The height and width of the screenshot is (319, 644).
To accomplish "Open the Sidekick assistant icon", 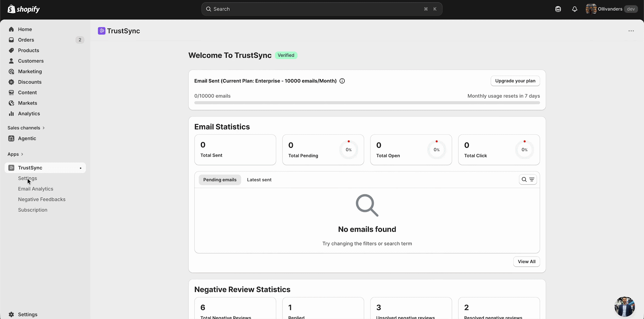I will tap(558, 9).
